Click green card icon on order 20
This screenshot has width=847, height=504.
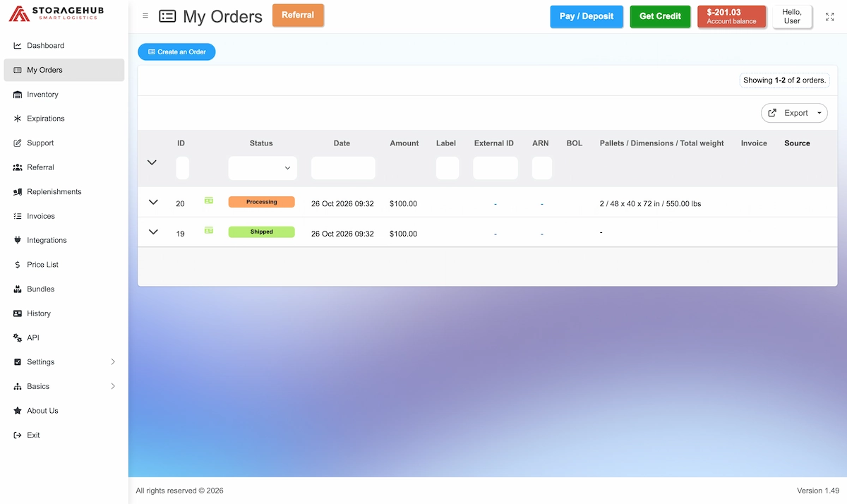209,200
